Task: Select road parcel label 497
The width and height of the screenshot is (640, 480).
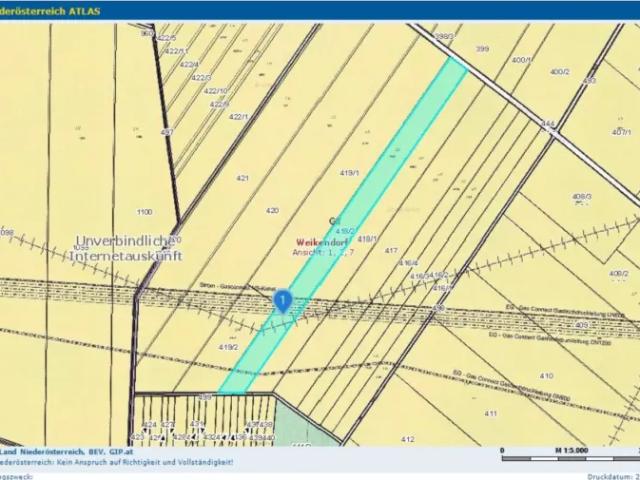Action: coord(167,132)
